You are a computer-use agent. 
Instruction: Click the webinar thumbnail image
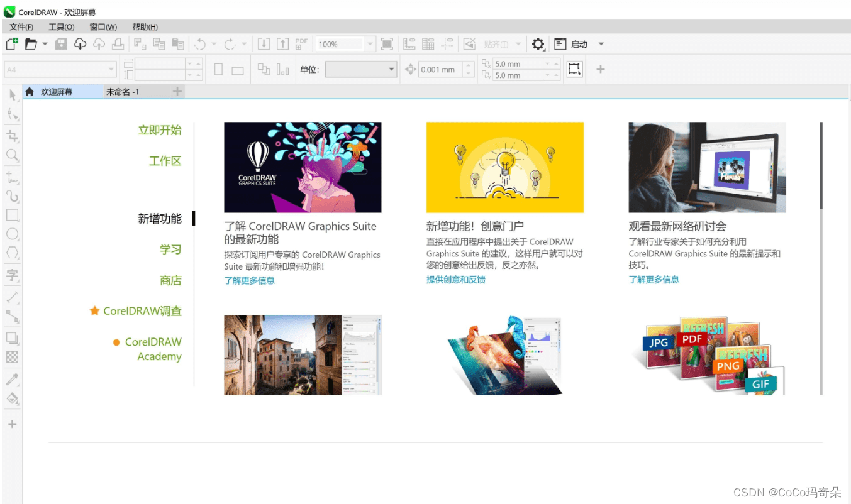point(707,167)
